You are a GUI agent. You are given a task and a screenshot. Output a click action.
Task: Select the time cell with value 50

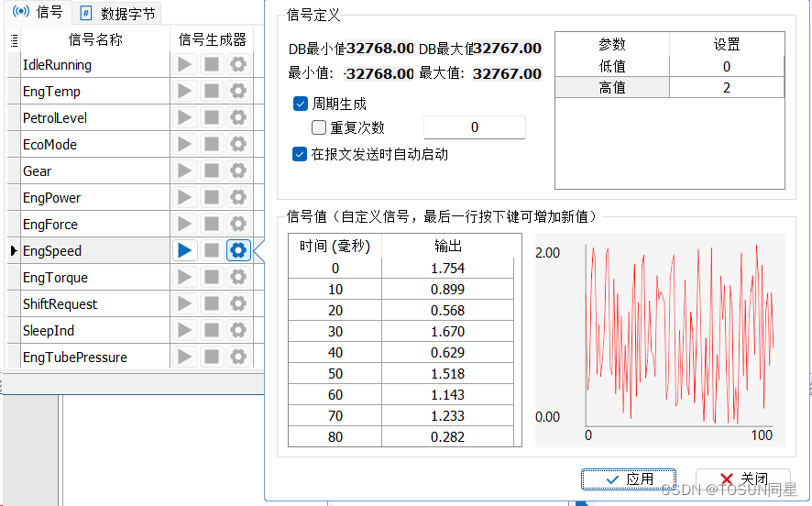click(335, 374)
